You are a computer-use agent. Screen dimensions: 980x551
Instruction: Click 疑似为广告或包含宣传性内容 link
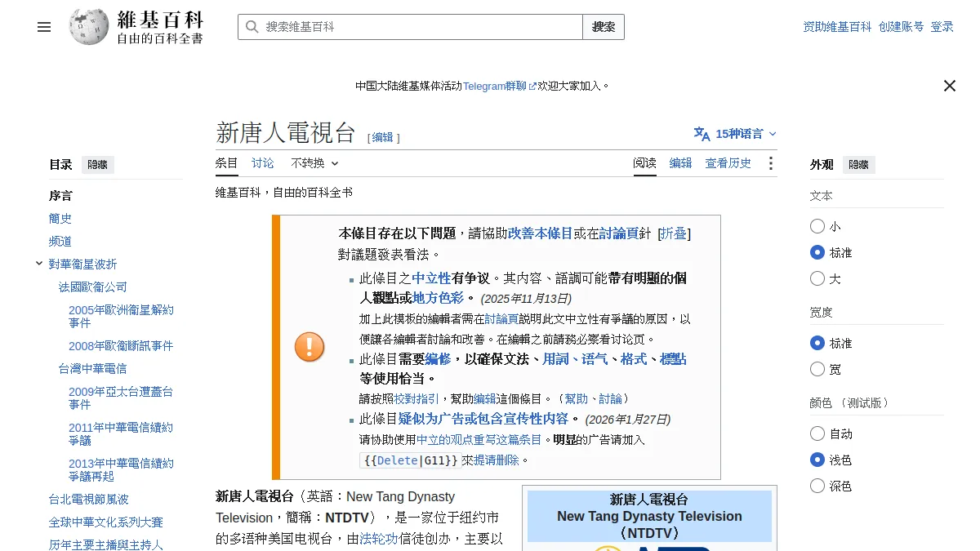coord(483,419)
